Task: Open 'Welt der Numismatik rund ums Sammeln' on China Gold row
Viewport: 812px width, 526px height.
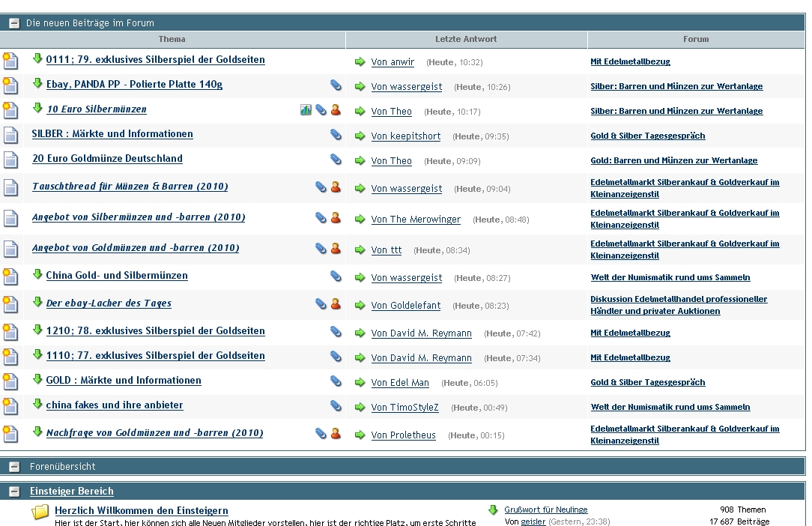Action: [x=670, y=277]
